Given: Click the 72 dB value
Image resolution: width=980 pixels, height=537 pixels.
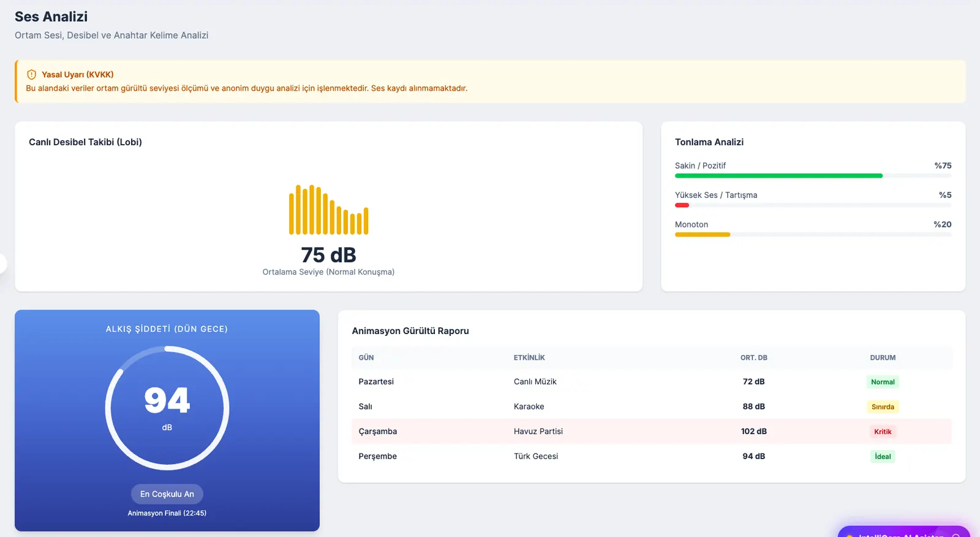Looking at the screenshot, I should (x=754, y=382).
